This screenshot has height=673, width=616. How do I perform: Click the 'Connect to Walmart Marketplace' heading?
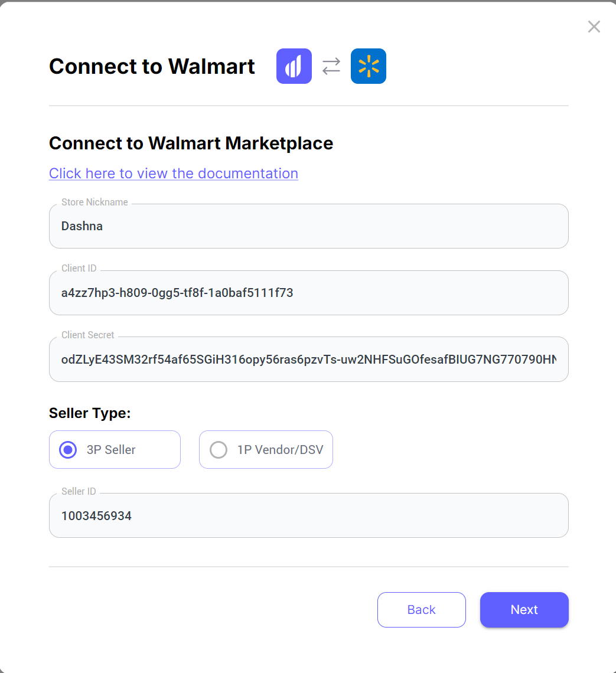(191, 143)
